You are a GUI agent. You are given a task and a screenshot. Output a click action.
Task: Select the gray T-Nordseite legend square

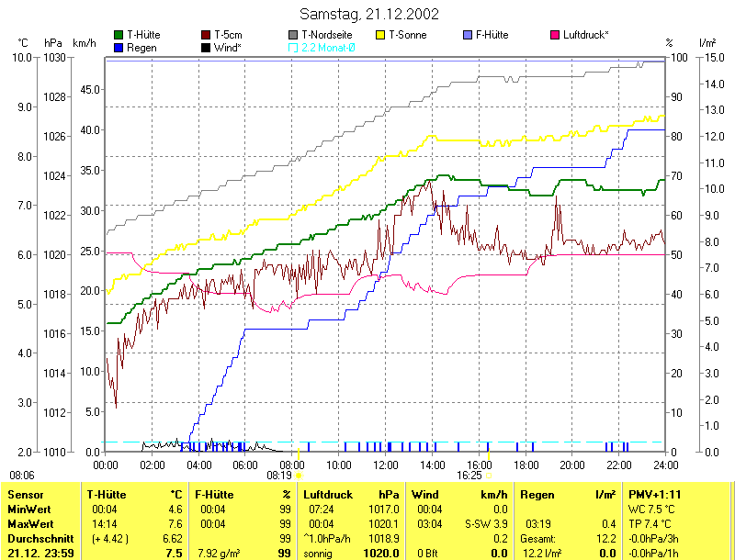coord(293,35)
